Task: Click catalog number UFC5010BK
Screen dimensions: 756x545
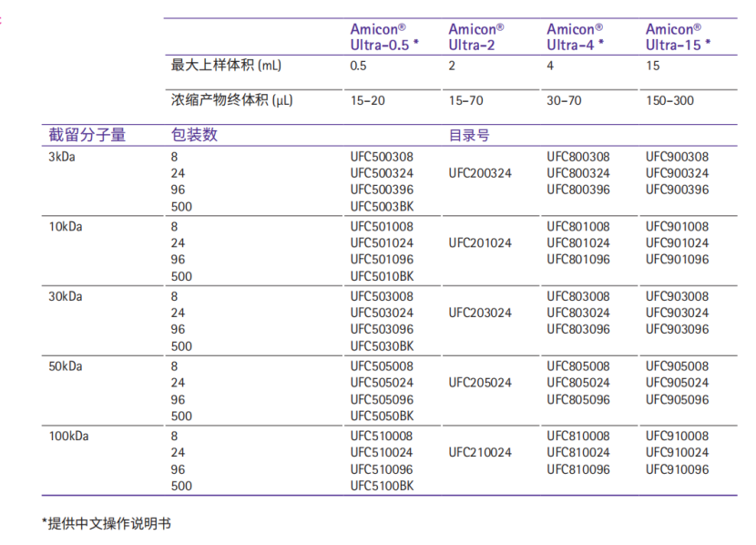Action: (x=382, y=276)
